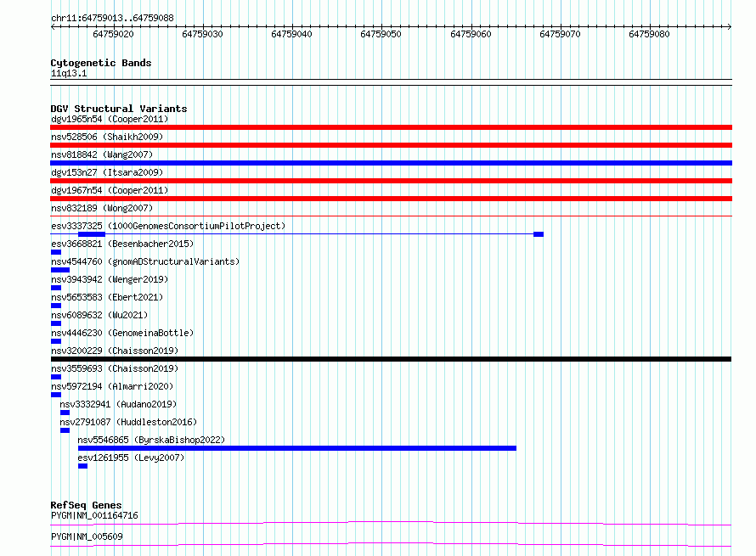Open gene PYGM|NM_005609 label
Image resolution: width=756 pixels, height=556 pixels.
[87, 536]
